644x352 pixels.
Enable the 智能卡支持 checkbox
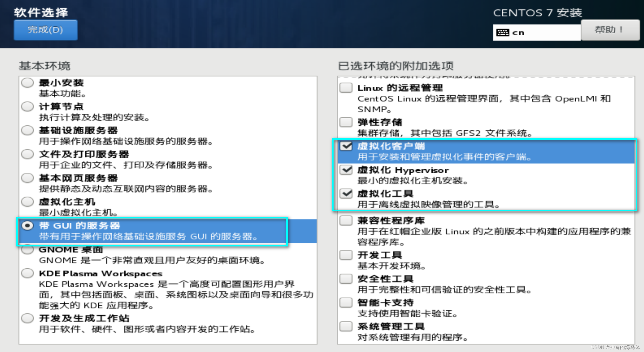tap(346, 302)
